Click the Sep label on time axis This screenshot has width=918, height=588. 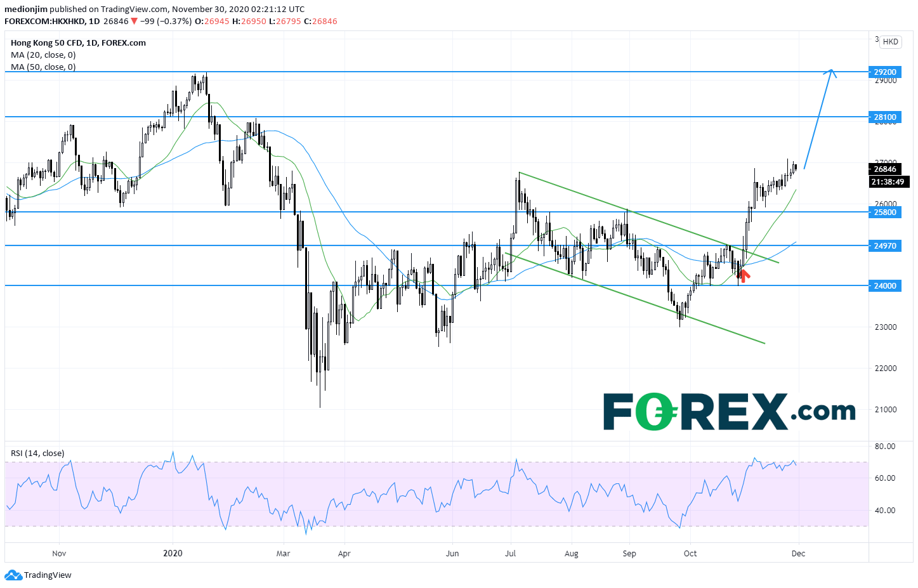click(629, 554)
